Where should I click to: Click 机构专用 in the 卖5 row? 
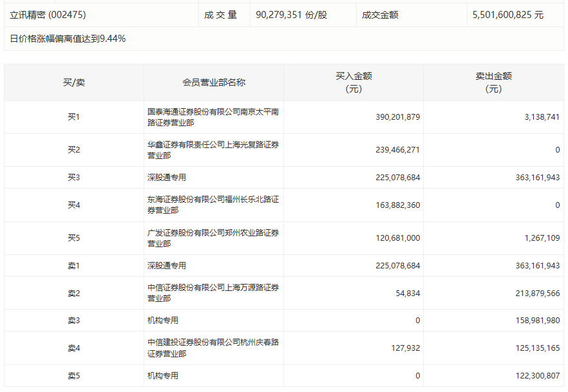pos(163,376)
